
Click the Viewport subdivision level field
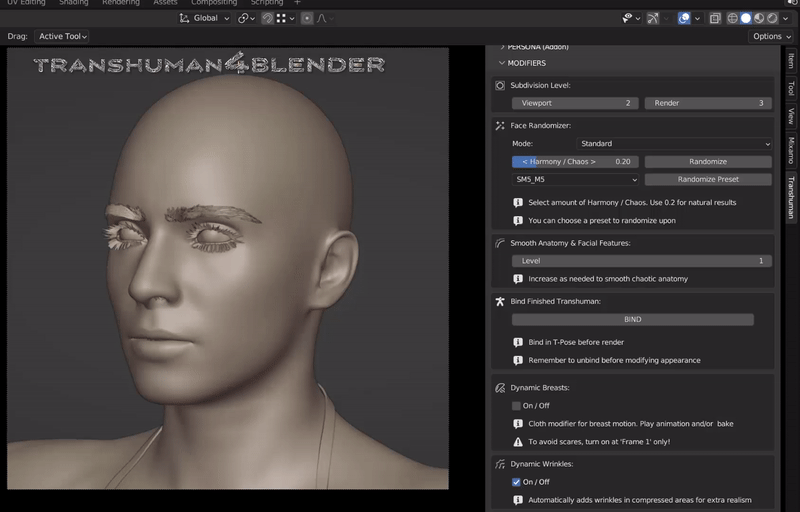pyautogui.click(x=575, y=103)
